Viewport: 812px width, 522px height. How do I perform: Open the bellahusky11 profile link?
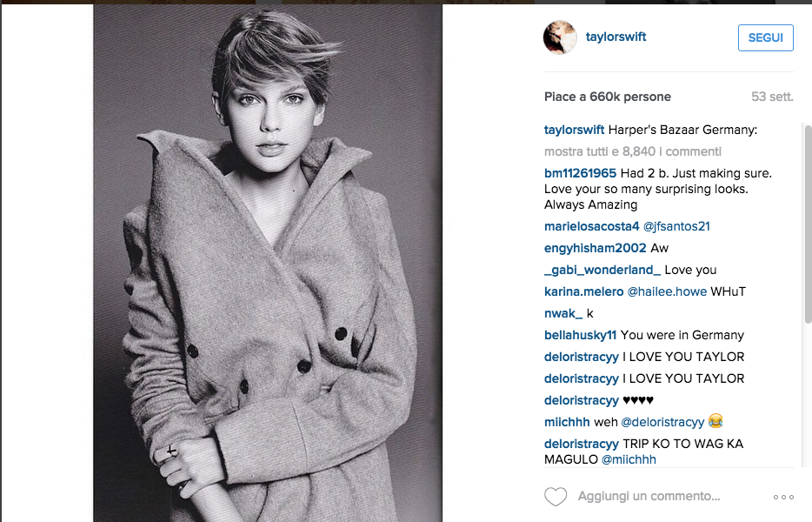(580, 336)
